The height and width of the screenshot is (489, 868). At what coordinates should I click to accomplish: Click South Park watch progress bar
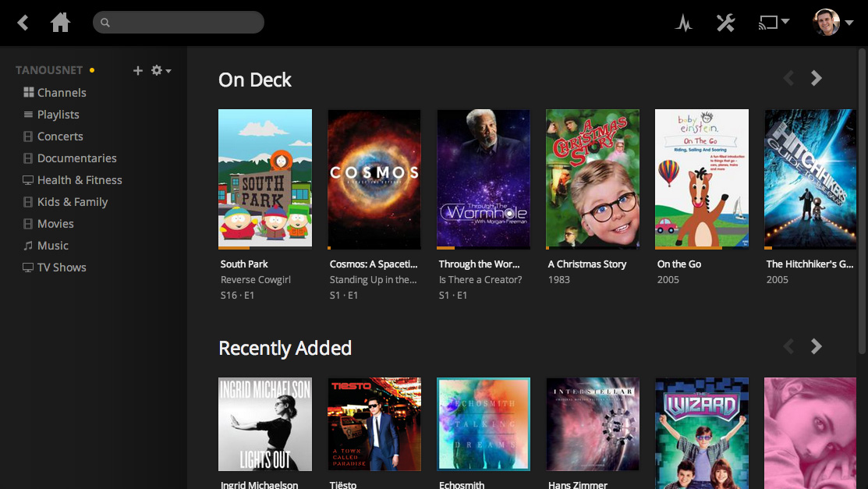tap(265, 248)
